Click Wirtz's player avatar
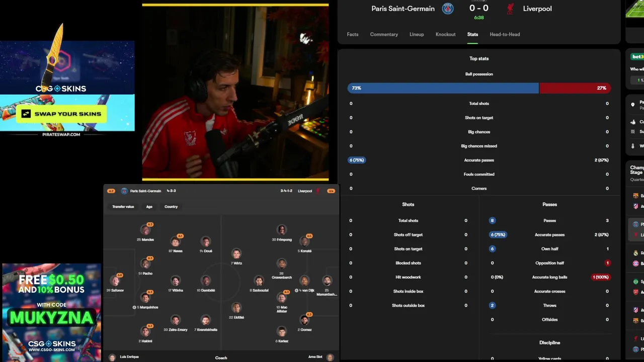644x362 pixels. (x=236, y=253)
